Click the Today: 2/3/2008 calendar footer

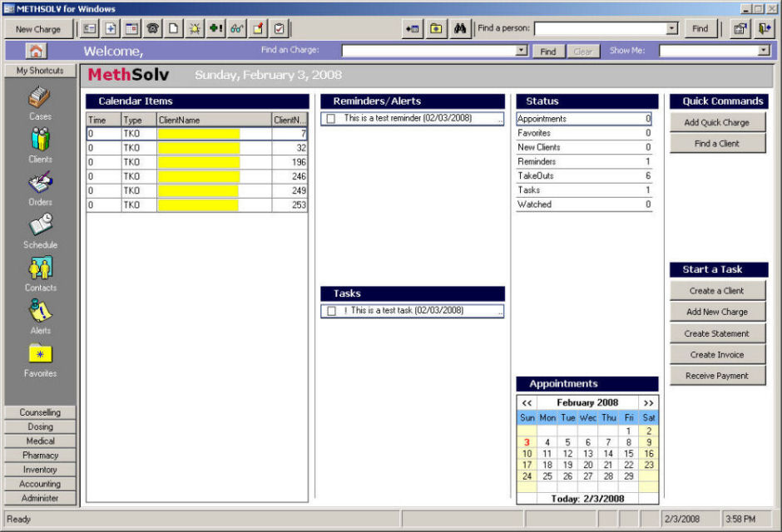coord(587,499)
